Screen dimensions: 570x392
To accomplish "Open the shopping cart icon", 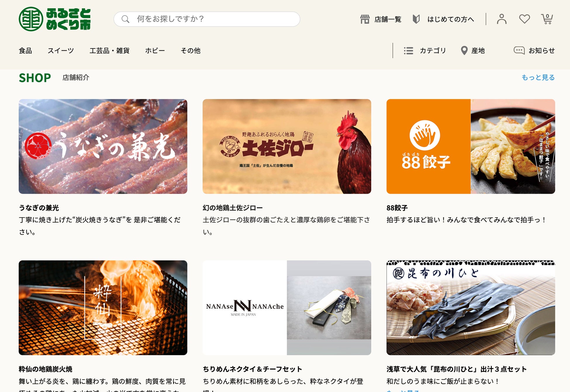I will pos(547,19).
